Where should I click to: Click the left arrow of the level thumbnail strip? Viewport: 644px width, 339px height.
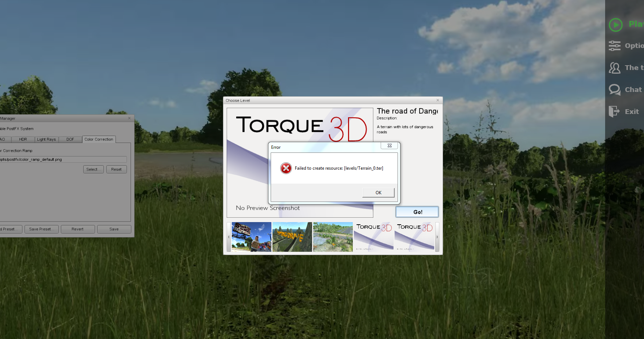(229, 237)
